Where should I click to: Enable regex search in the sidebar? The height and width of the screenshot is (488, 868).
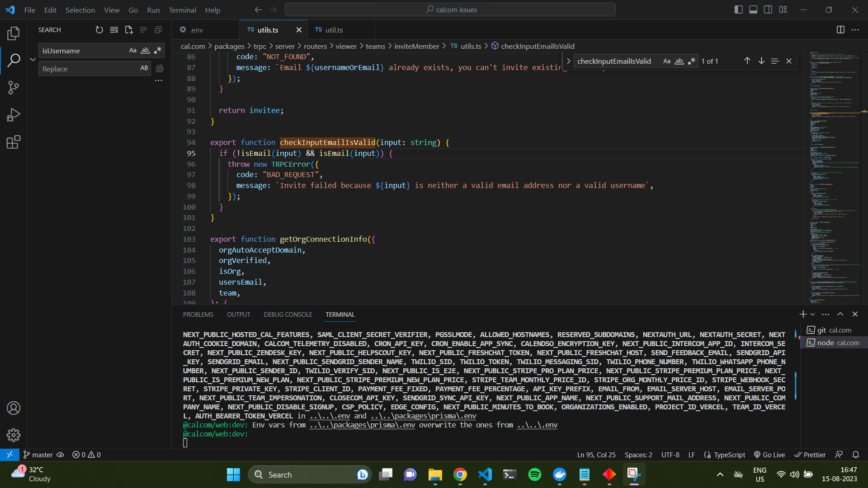coord(157,50)
